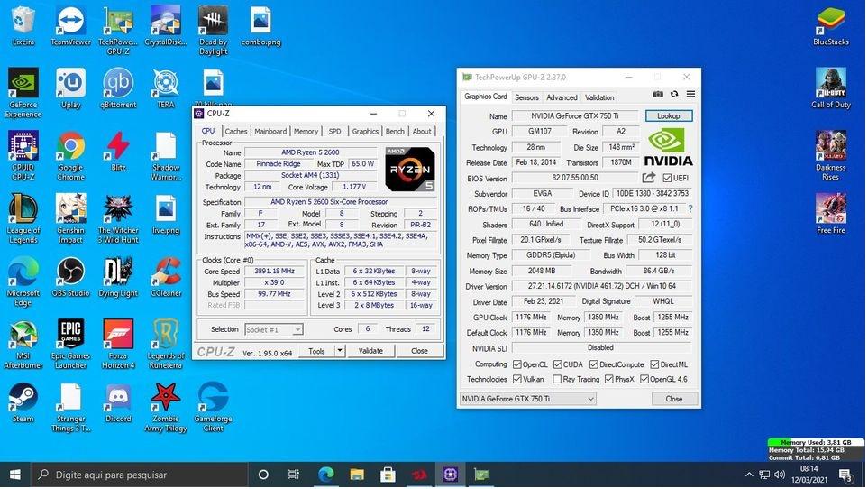Image resolution: width=868 pixels, height=489 pixels.
Task: Switch to the Validation tab in GPU-Z
Action: [x=599, y=97]
